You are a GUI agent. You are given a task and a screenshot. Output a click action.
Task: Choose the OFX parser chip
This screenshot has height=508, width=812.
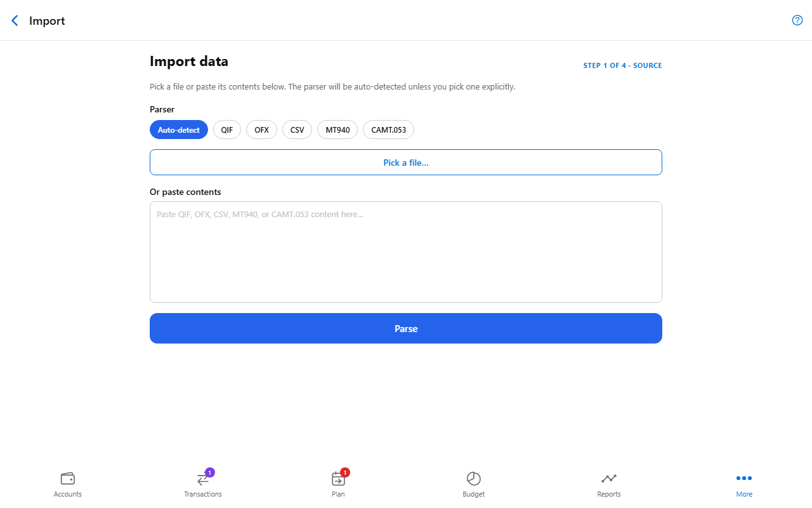pyautogui.click(x=261, y=130)
